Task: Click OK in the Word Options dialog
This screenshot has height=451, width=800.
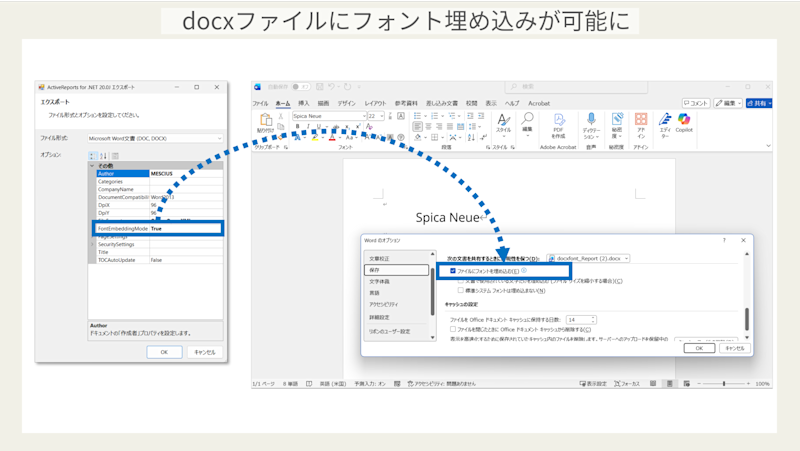Action: pyautogui.click(x=699, y=348)
